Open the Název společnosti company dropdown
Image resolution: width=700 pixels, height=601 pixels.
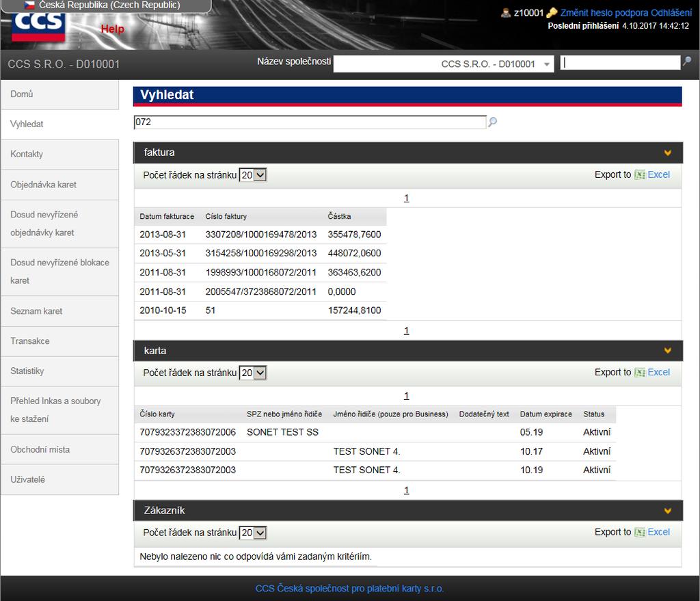click(x=444, y=64)
